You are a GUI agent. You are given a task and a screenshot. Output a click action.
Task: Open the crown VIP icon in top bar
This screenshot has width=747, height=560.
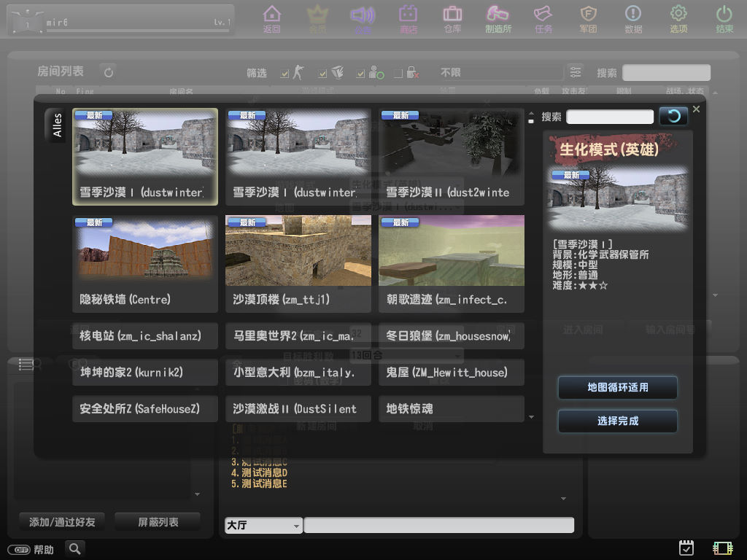(317, 19)
